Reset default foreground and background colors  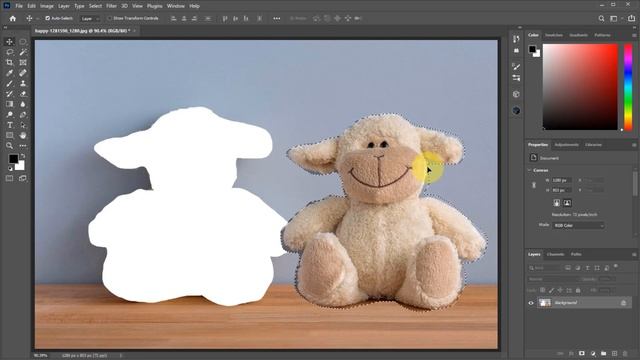pos(10,168)
